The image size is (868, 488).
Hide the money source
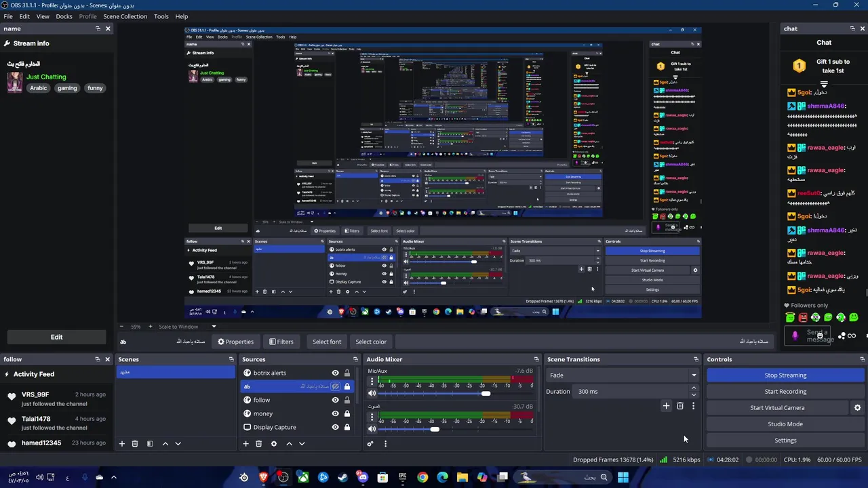pyautogui.click(x=335, y=413)
